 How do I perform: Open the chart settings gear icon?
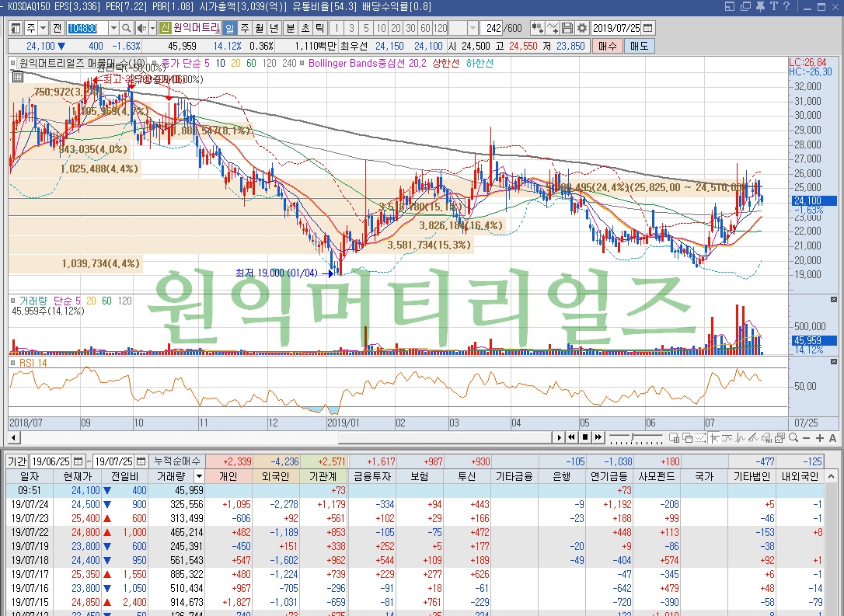(582, 28)
